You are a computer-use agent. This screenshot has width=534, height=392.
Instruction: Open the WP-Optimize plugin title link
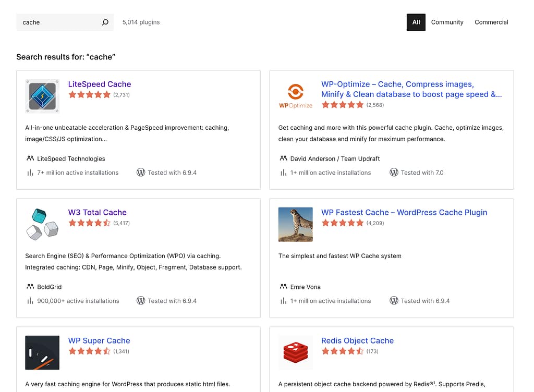(411, 89)
